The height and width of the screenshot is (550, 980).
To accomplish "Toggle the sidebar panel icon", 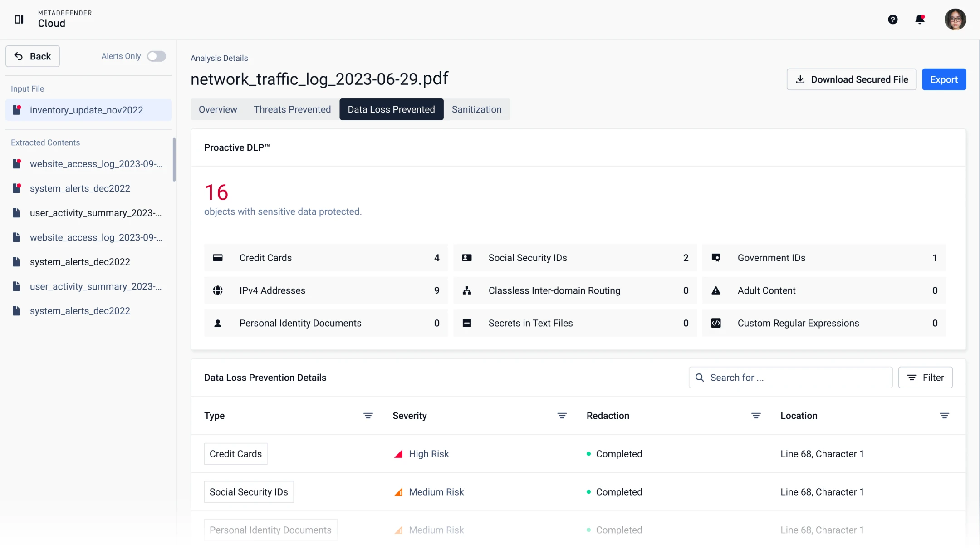I will [x=19, y=20].
